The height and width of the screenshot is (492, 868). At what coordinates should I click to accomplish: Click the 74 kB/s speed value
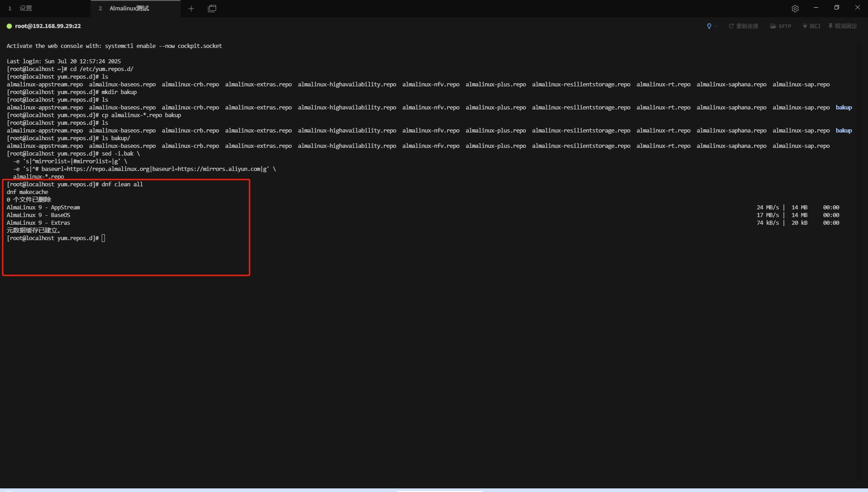(768, 223)
